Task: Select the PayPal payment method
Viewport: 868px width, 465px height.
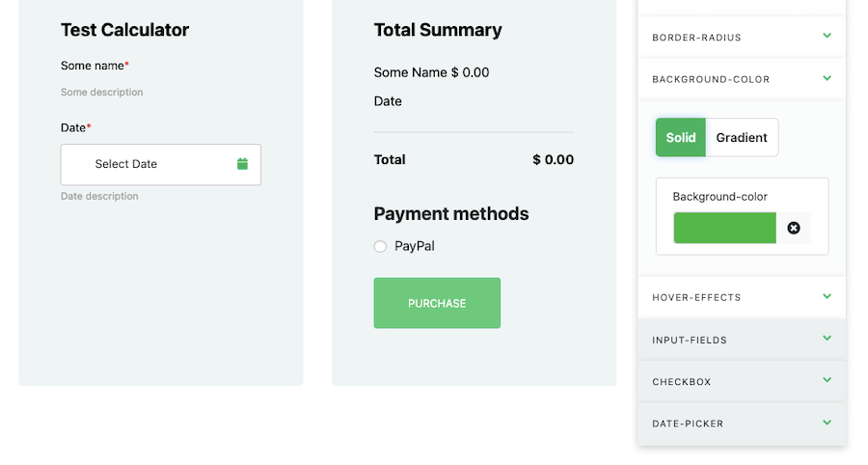Action: coord(380,246)
